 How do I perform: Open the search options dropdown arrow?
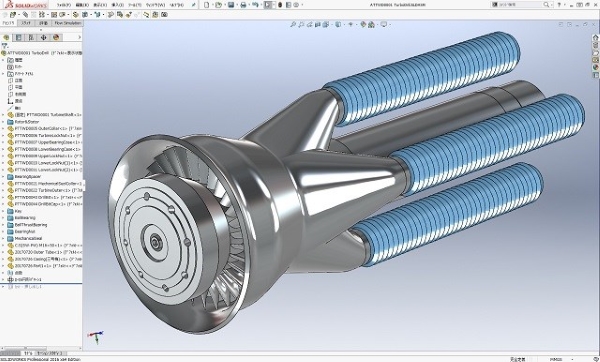pyautogui.click(x=551, y=5)
